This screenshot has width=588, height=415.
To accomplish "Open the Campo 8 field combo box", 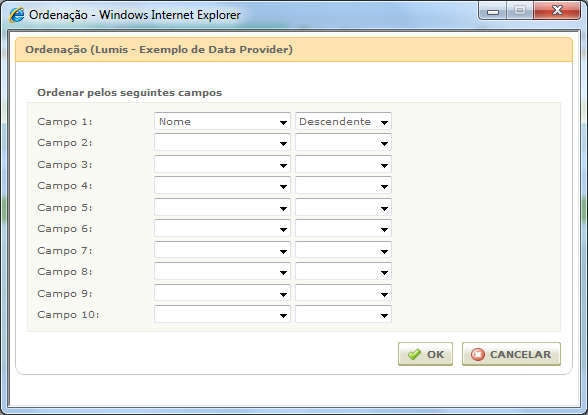I will click(222, 271).
